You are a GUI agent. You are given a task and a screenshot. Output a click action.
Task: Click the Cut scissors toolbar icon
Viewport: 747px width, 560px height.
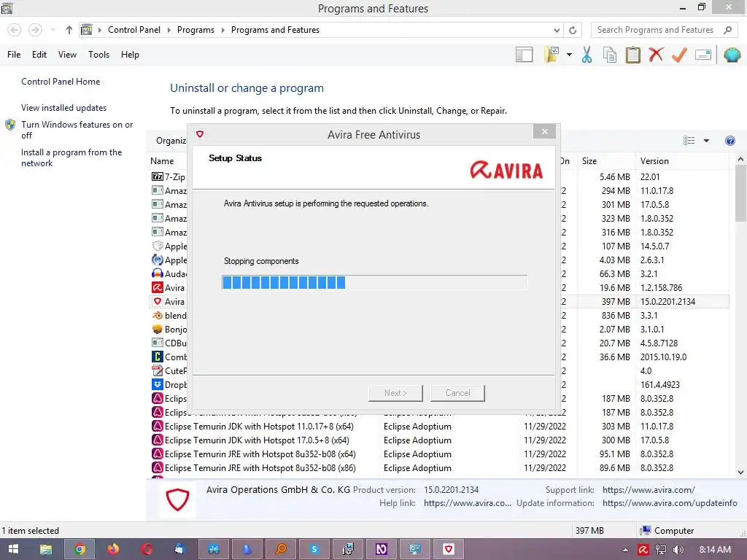pyautogui.click(x=587, y=55)
